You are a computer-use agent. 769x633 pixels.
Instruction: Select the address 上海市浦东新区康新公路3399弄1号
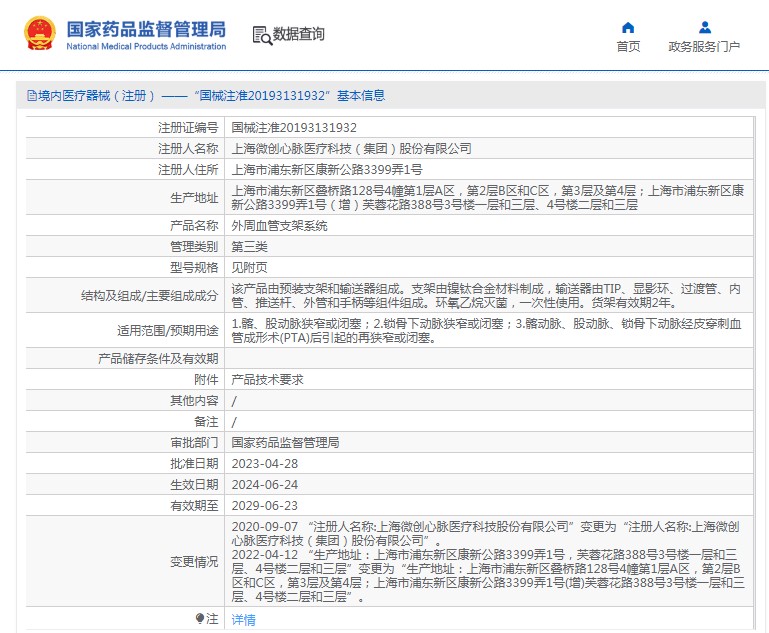pos(327,170)
